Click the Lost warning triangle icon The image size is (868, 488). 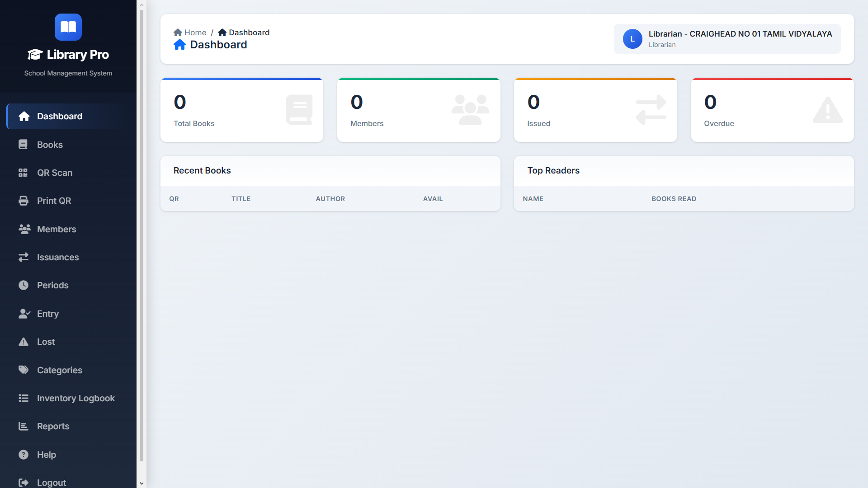[24, 342]
